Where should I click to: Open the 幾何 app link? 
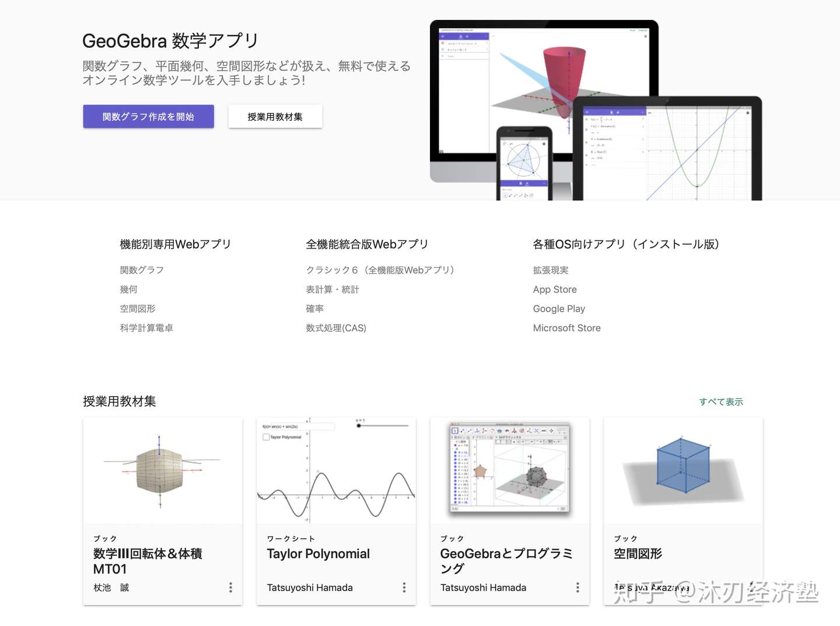[129, 289]
